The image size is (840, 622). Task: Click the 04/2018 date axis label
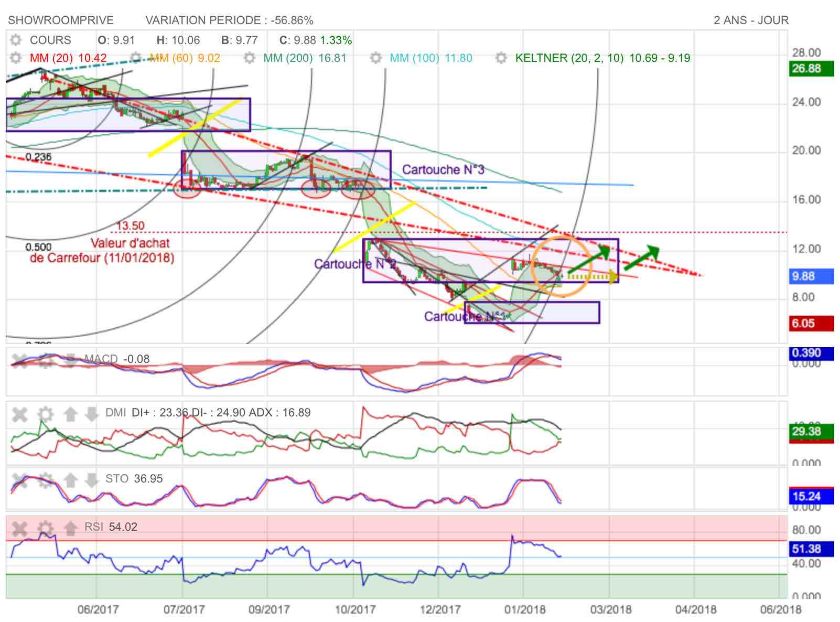tap(696, 609)
